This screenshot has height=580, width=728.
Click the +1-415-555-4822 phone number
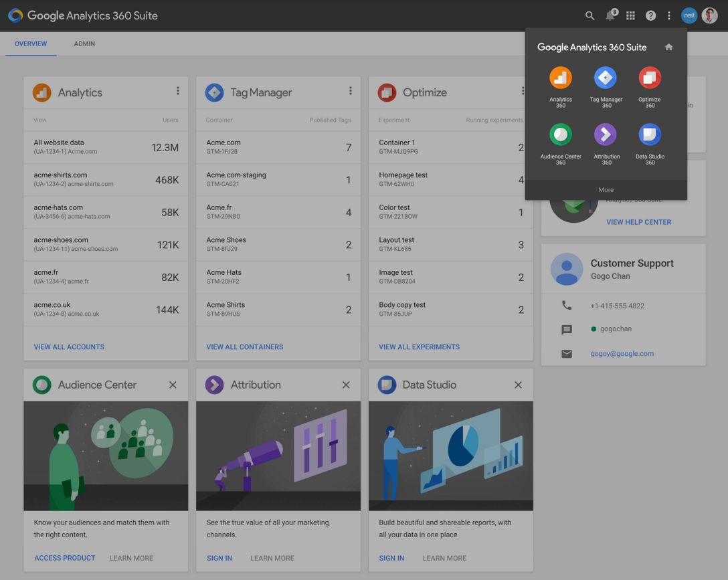pyautogui.click(x=617, y=306)
